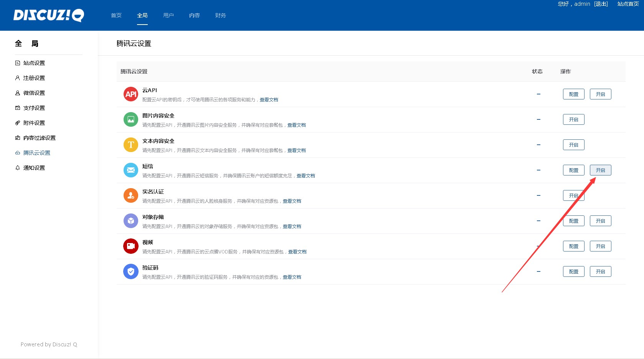644x359 pixels.
Task: Select 腾讯云设置 in the sidebar menu
Action: 37,153
